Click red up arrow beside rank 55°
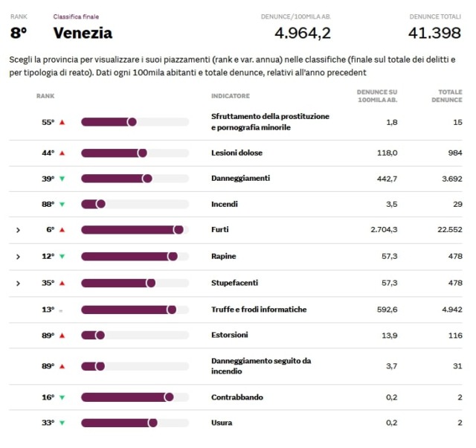 coord(62,122)
